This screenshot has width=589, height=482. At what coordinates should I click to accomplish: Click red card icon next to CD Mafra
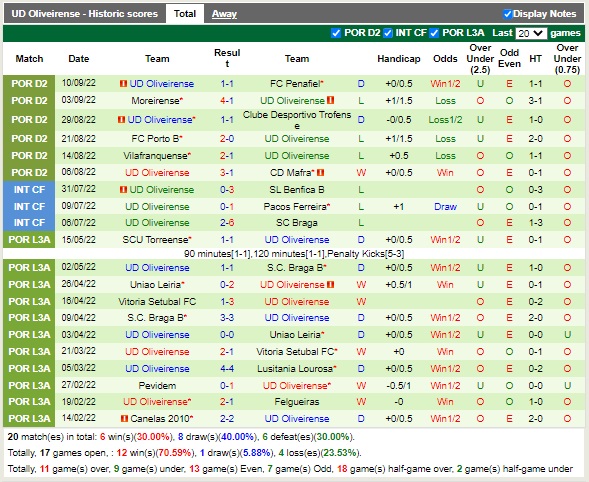320,172
